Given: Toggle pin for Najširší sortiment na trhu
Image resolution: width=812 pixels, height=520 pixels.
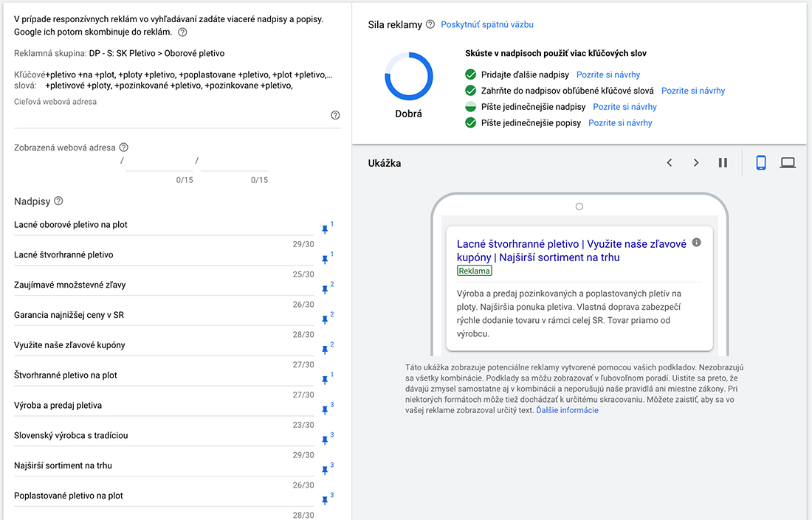Looking at the screenshot, I should 326,470.
